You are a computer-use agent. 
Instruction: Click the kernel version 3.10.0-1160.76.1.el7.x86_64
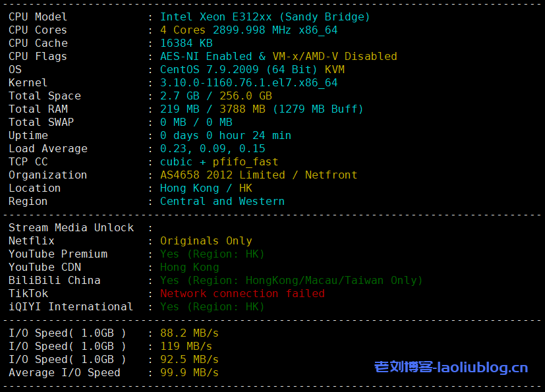point(248,83)
